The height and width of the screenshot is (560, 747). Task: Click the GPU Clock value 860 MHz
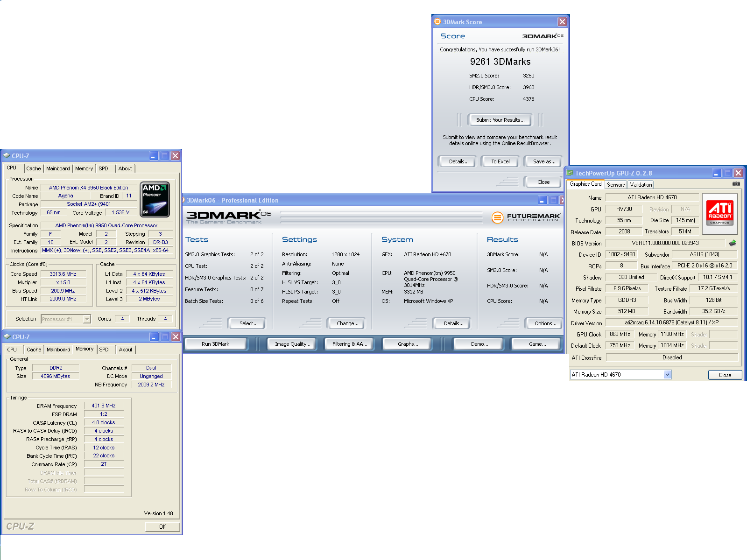click(620, 334)
